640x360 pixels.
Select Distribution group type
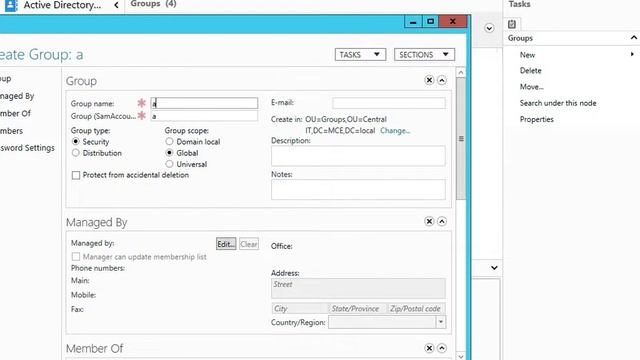click(76, 153)
